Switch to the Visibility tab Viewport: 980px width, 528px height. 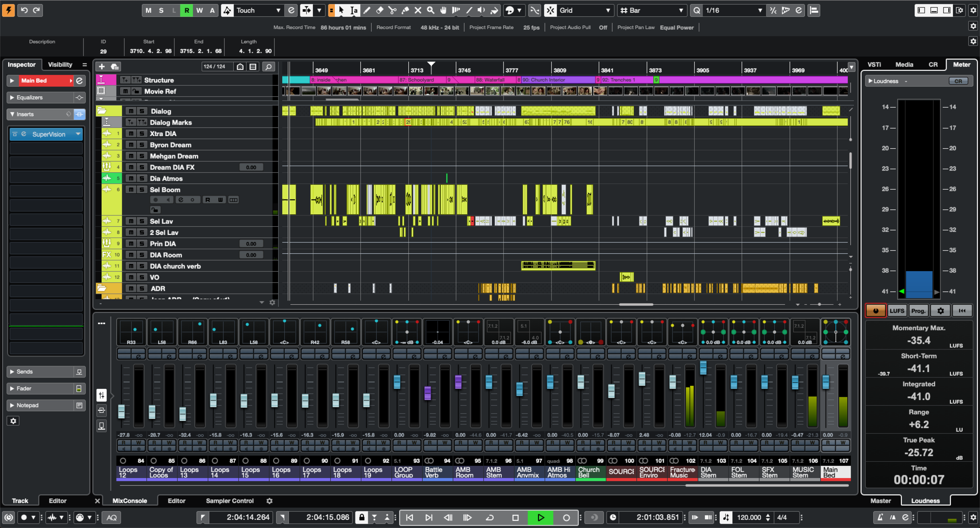click(60, 65)
